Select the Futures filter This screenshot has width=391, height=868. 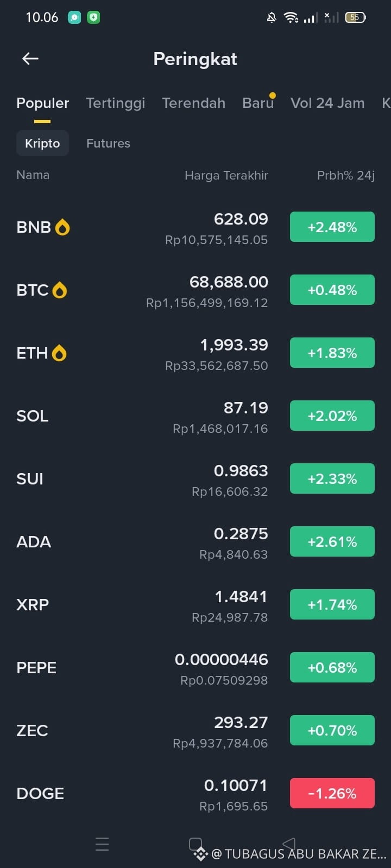[x=108, y=143]
